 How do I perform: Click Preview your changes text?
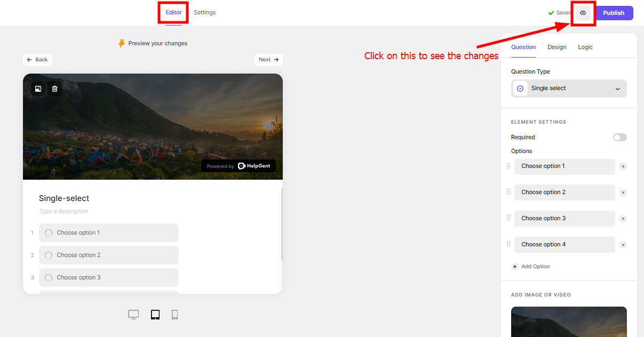pos(158,43)
